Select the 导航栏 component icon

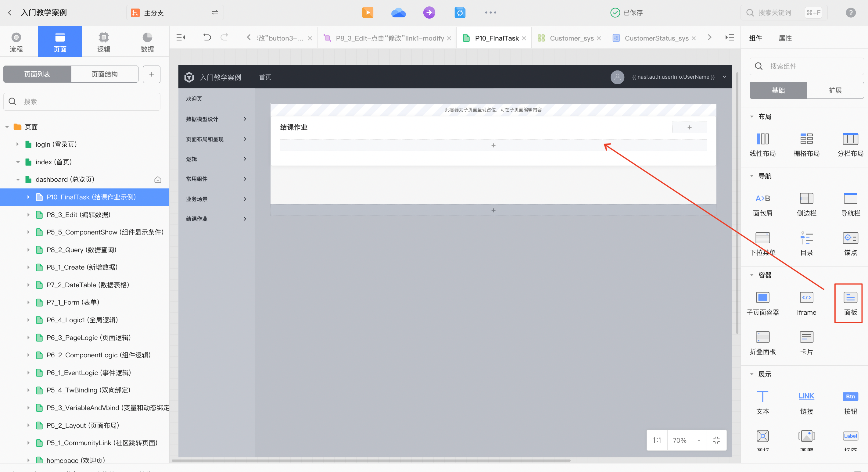pos(850,198)
